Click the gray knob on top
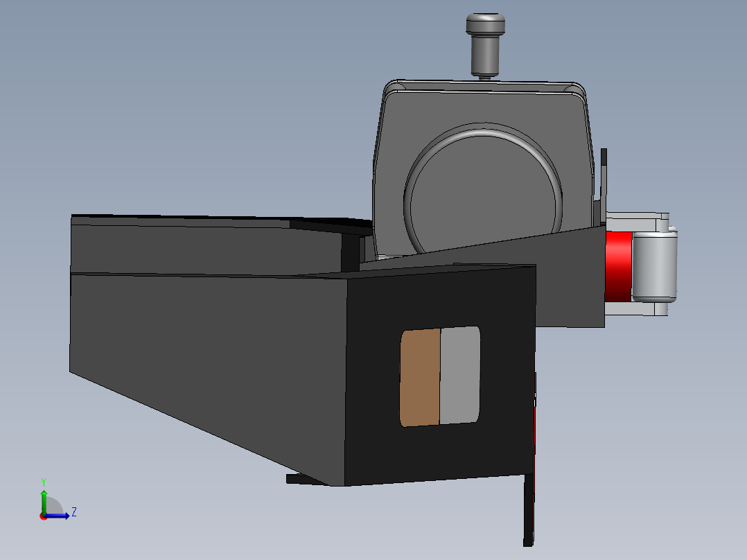Viewport: 747px width, 560px height. pos(485,45)
